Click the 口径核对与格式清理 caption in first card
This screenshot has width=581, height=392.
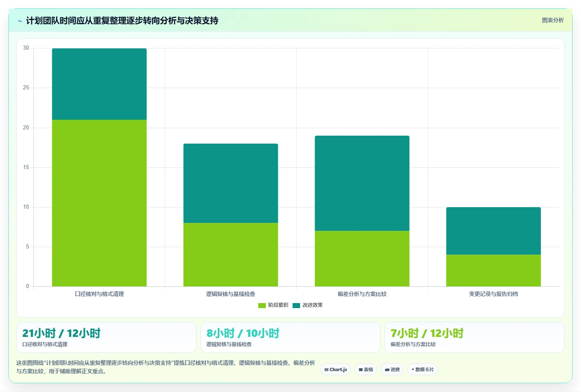[x=45, y=344]
